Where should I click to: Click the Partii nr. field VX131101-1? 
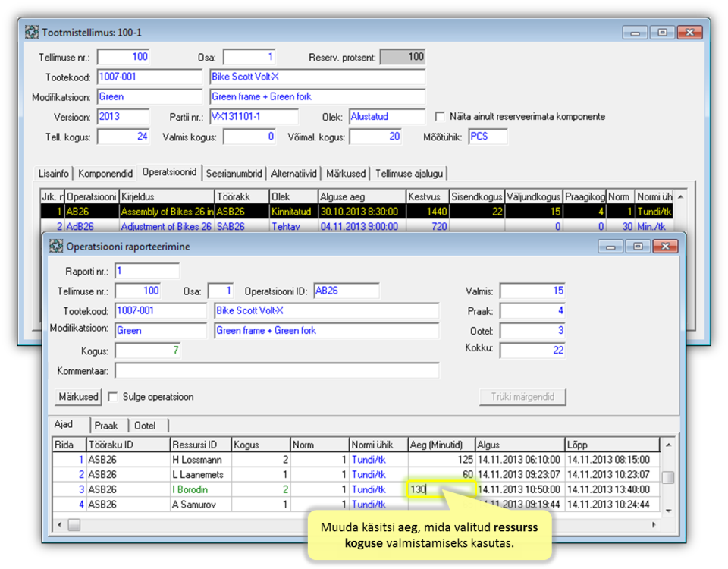click(x=254, y=116)
